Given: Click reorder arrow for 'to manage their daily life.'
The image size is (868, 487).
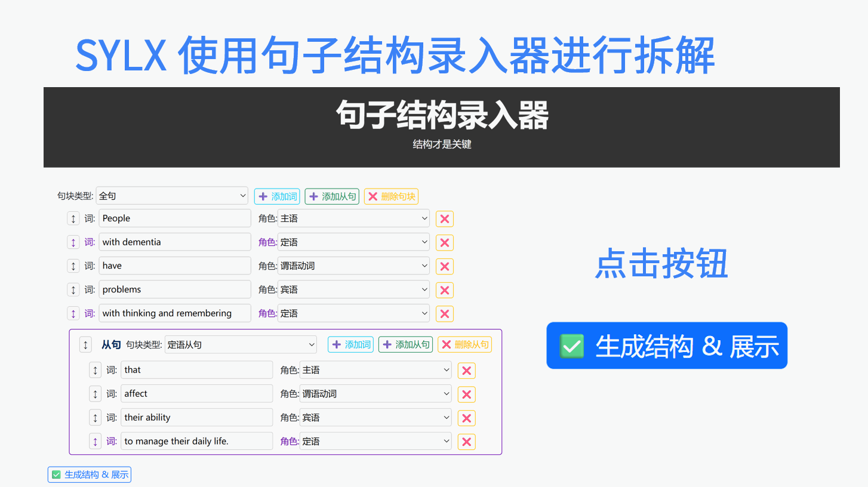Looking at the screenshot, I should (96, 442).
